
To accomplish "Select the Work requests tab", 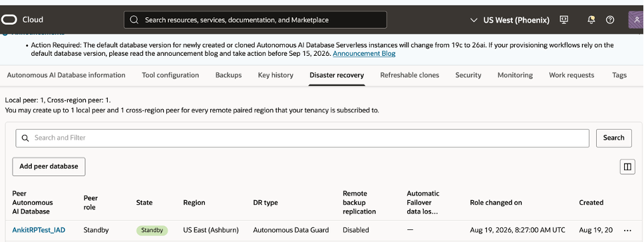I will 571,75.
